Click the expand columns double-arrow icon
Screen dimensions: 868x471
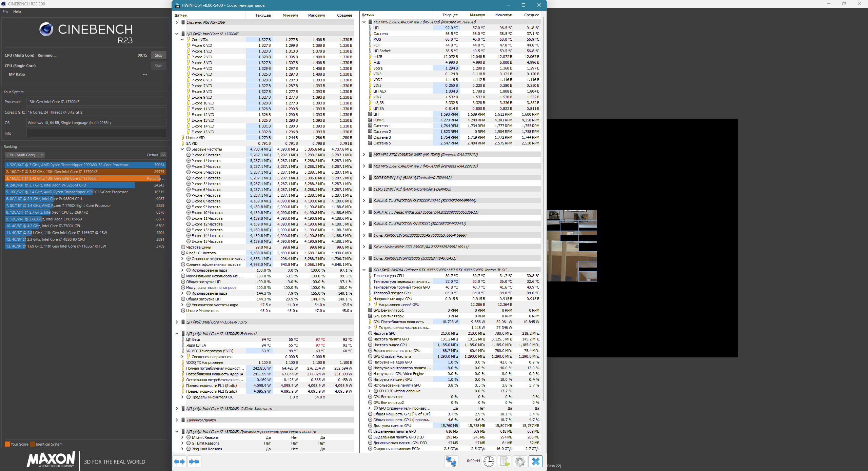[x=179, y=462]
